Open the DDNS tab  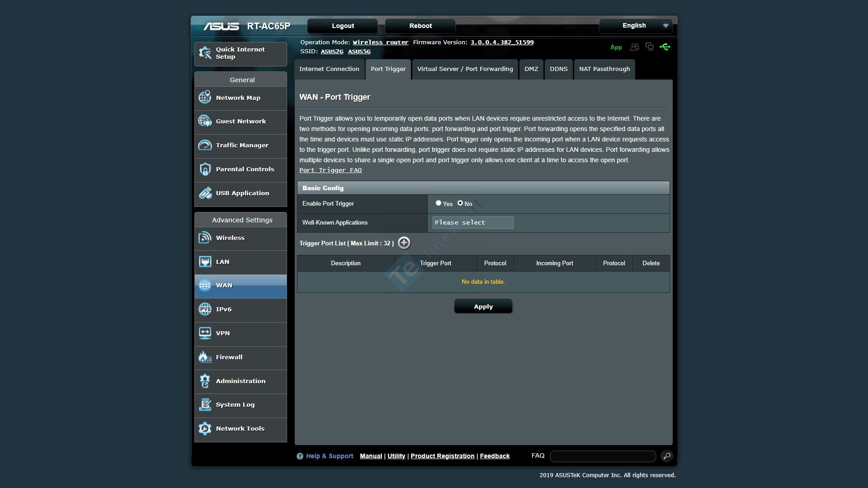[x=559, y=69]
